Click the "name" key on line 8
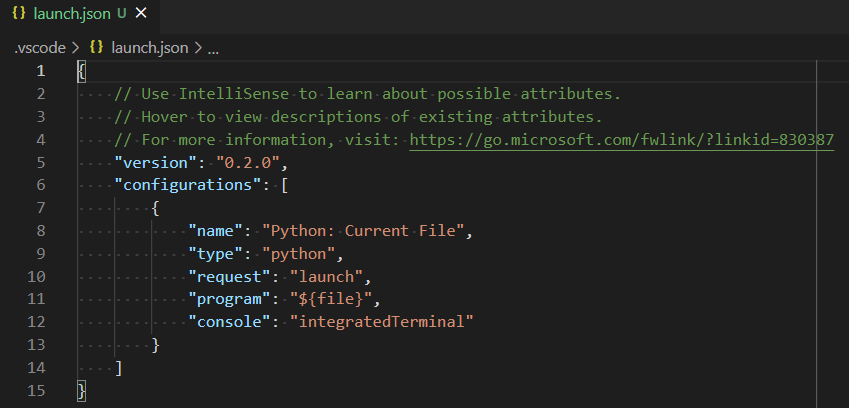Screen dimensions: 849x408 (214, 231)
